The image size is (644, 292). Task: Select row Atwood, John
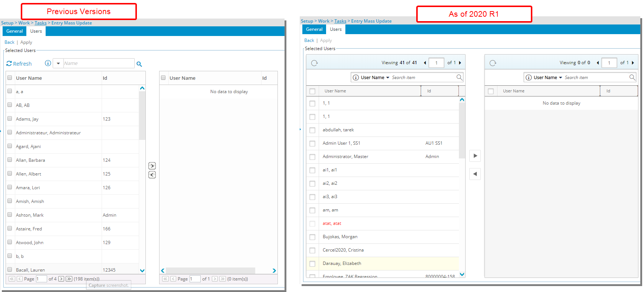[73, 243]
